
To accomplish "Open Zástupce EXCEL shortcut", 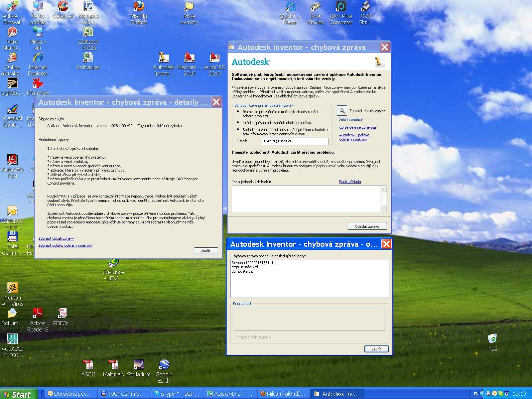I will tap(88, 38).
